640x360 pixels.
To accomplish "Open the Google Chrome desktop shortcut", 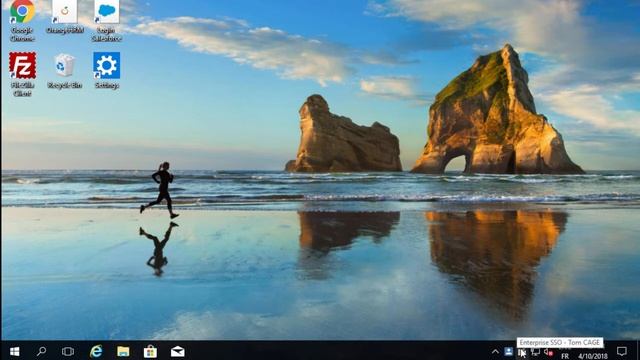I will [22, 20].
